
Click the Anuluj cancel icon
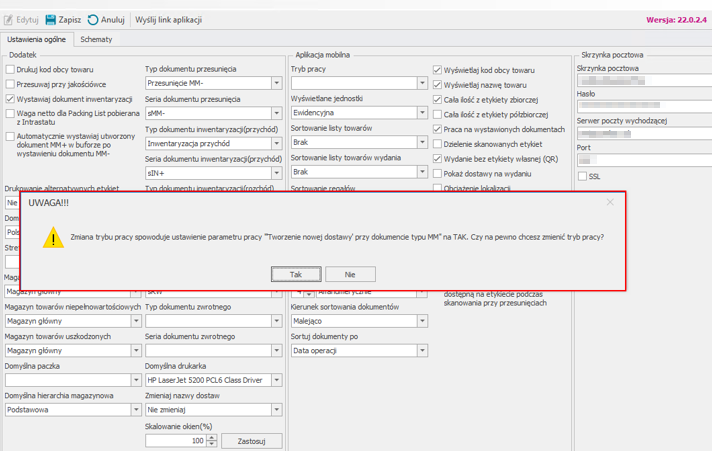coord(93,20)
